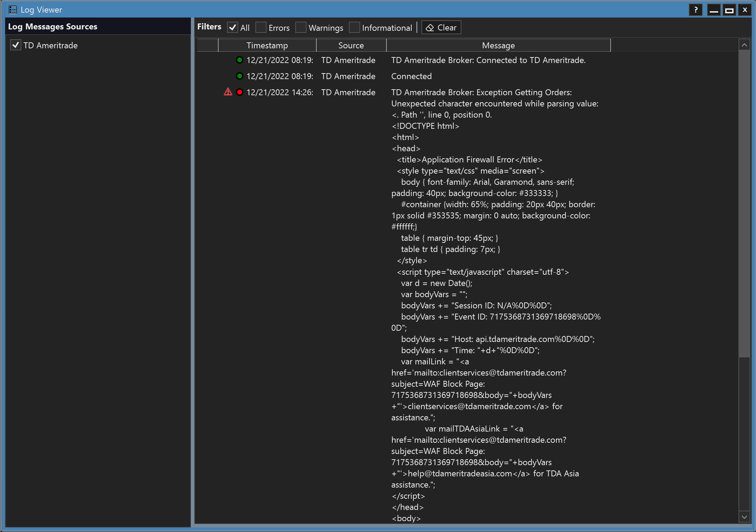Open help with question mark button
This screenshot has height=532, width=756.
[695, 10]
